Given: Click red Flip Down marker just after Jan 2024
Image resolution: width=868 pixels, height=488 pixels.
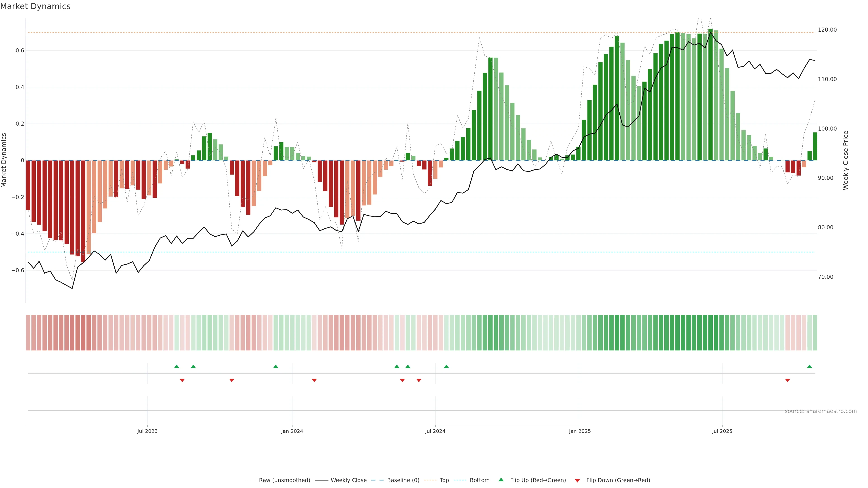Looking at the screenshot, I should pyautogui.click(x=314, y=380).
